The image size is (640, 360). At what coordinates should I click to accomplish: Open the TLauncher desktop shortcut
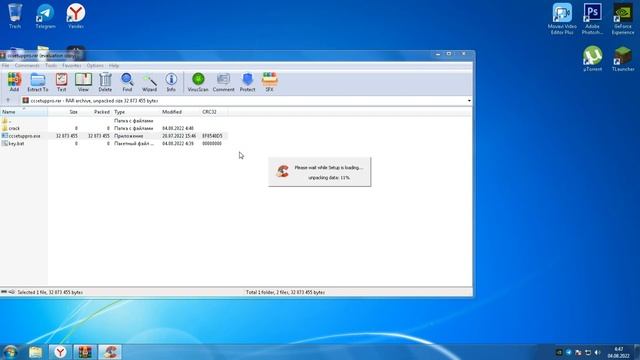[x=623, y=59]
